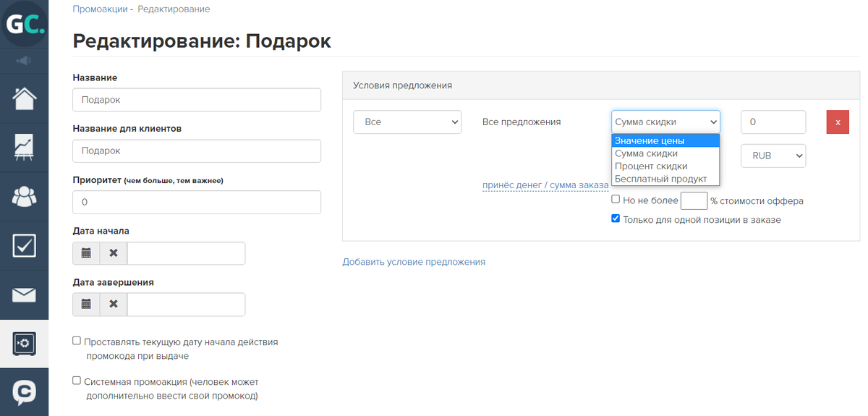Tick the Но не более checkbox
This screenshot has width=868, height=416.
point(616,200)
